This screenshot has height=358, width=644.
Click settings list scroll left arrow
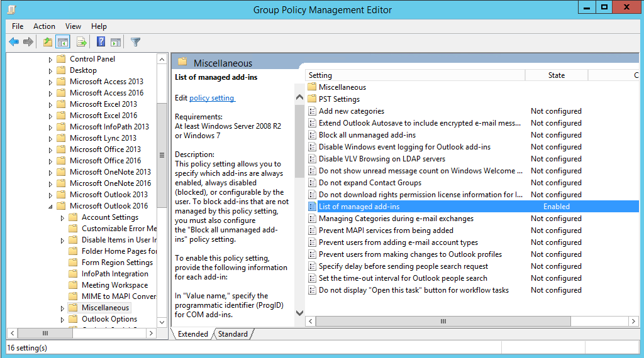pyautogui.click(x=311, y=321)
